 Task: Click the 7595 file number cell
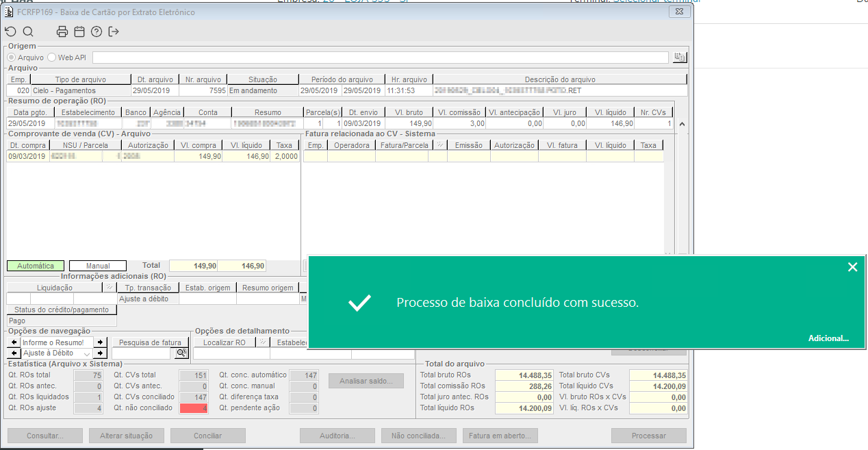click(x=203, y=90)
